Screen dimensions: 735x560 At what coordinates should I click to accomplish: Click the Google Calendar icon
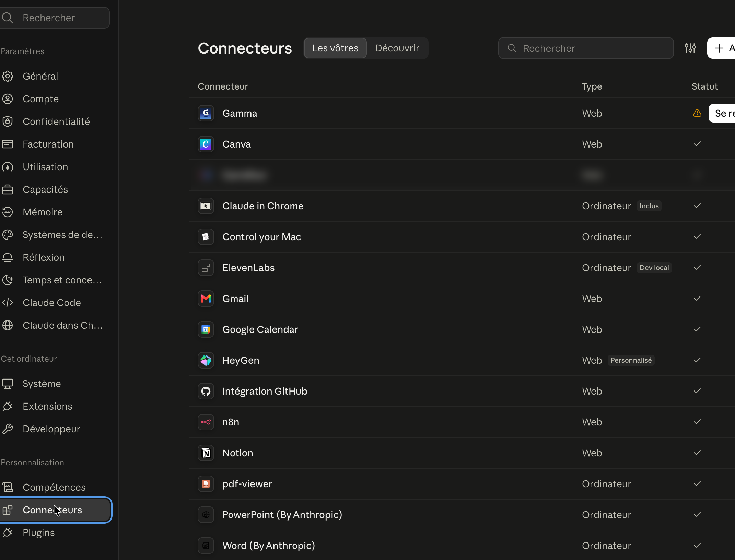click(x=206, y=329)
